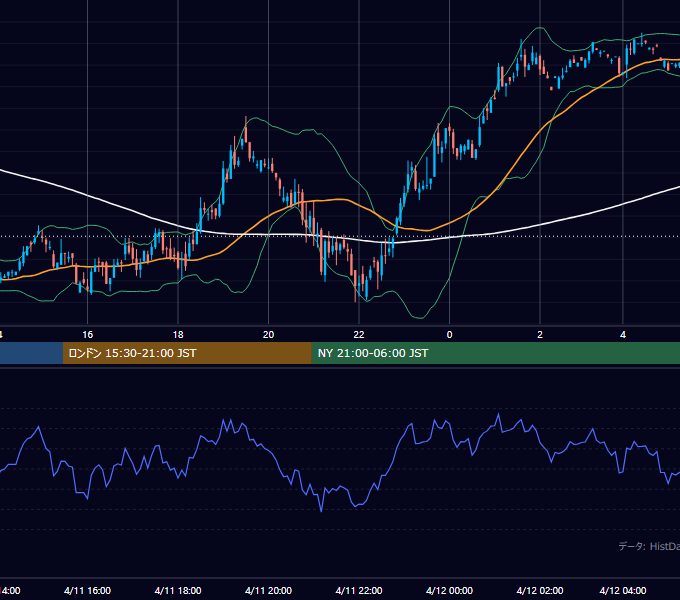This screenshot has width=680, height=600.
Task: Click the 4/11 18:00 date label
Action: (x=178, y=590)
